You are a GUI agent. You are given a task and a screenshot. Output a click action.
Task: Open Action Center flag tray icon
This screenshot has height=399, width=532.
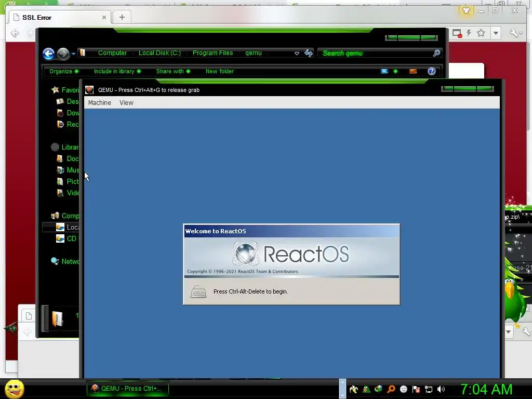(x=416, y=389)
